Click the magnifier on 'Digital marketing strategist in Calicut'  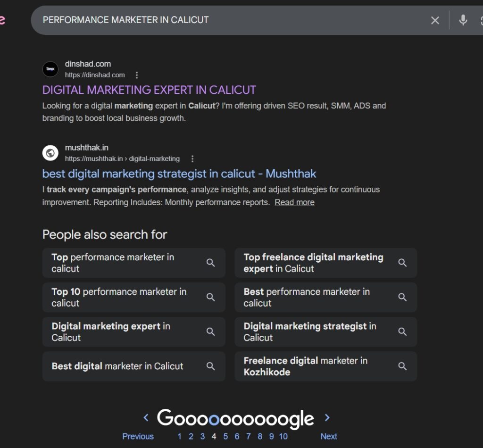coord(402,332)
